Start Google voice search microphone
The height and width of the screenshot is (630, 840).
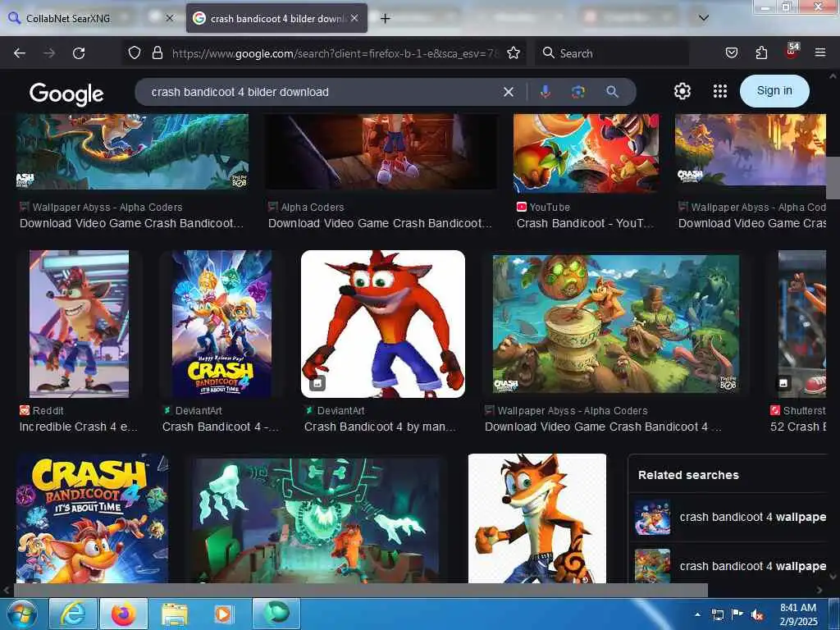[545, 92]
